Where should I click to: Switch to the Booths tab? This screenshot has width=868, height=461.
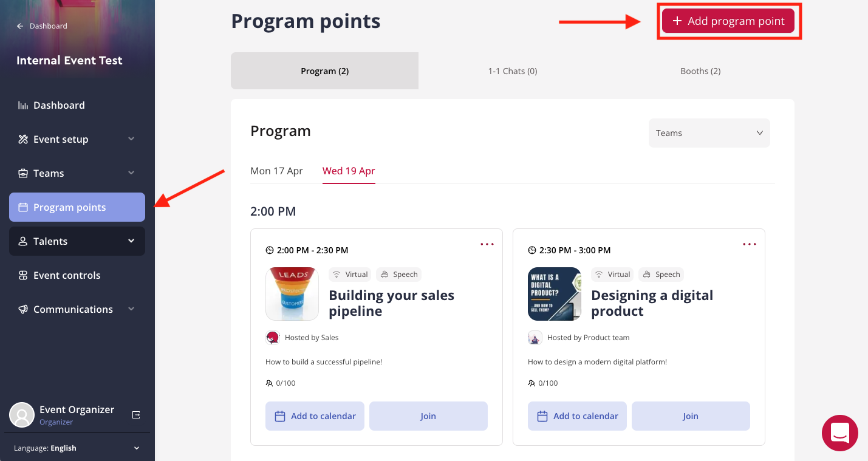tap(700, 71)
